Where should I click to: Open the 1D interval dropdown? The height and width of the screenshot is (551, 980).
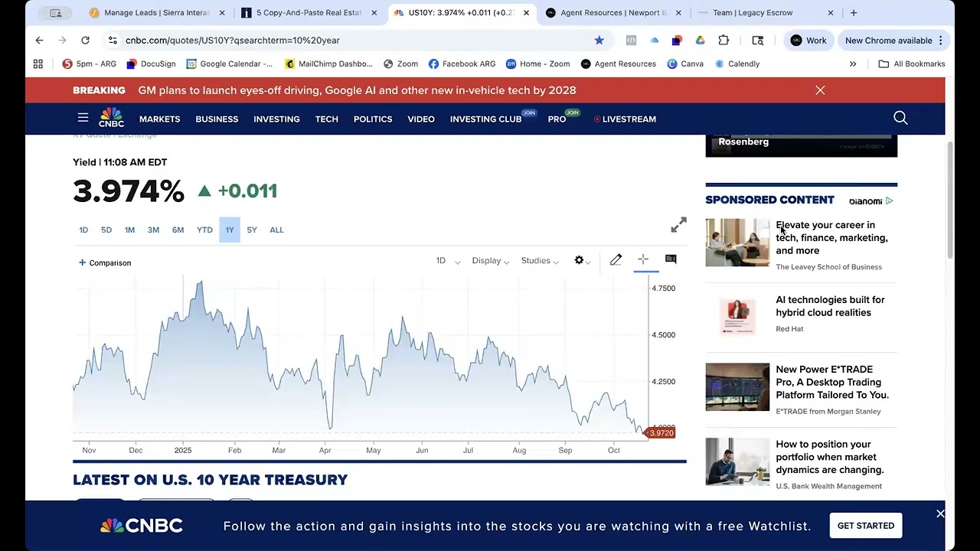coord(448,261)
